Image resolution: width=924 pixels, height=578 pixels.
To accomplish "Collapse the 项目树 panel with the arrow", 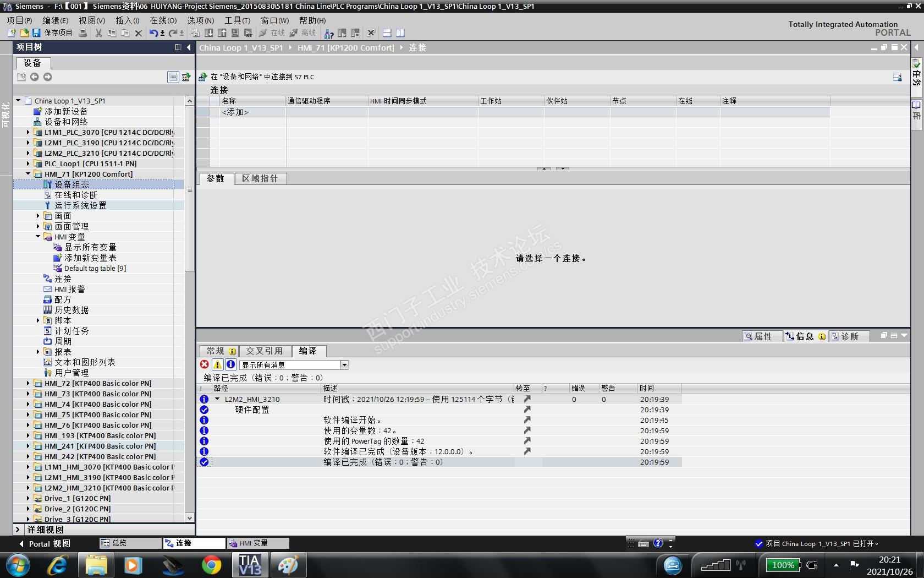I will pos(189,47).
